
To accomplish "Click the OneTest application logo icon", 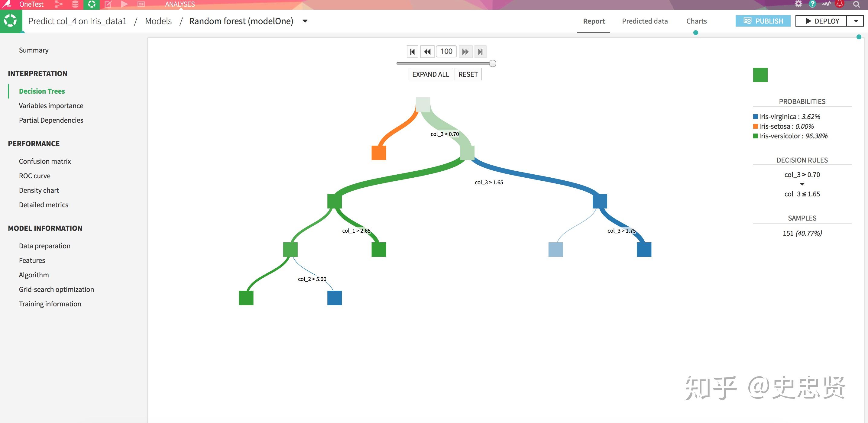I will 8,5.
